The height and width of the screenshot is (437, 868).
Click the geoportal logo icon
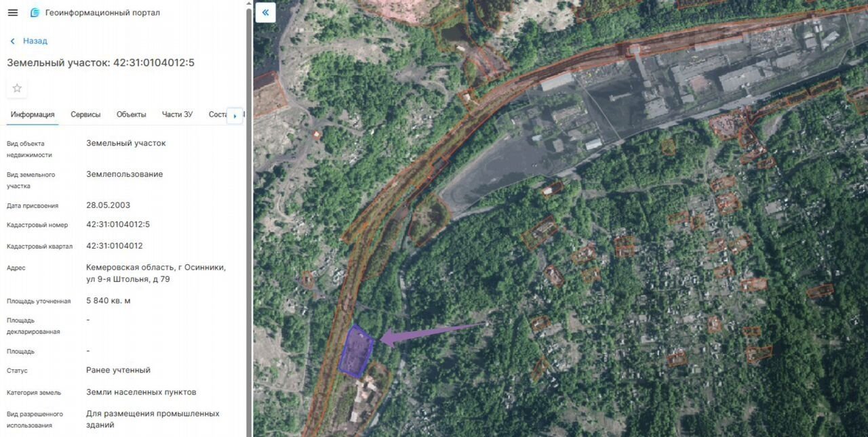coord(35,13)
